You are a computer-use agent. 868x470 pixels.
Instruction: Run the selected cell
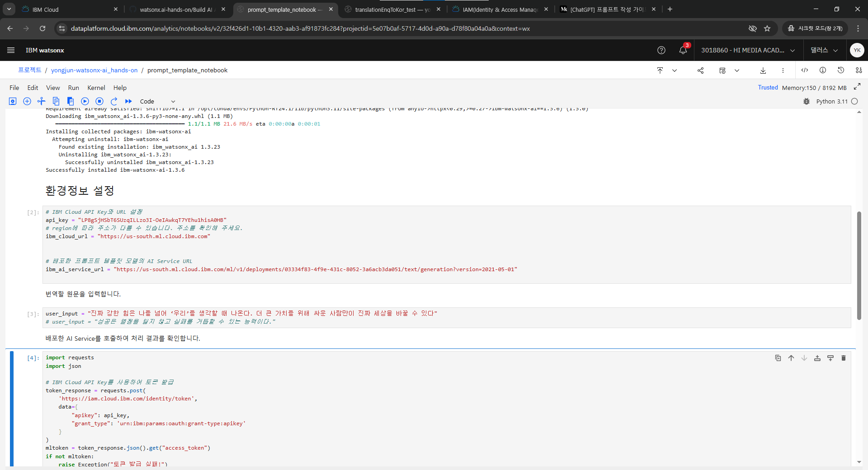pos(85,101)
